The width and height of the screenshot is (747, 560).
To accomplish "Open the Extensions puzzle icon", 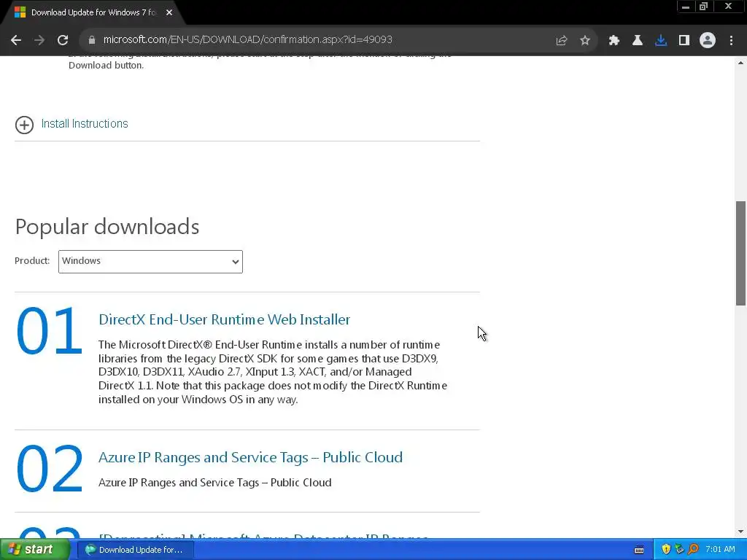I will (614, 41).
